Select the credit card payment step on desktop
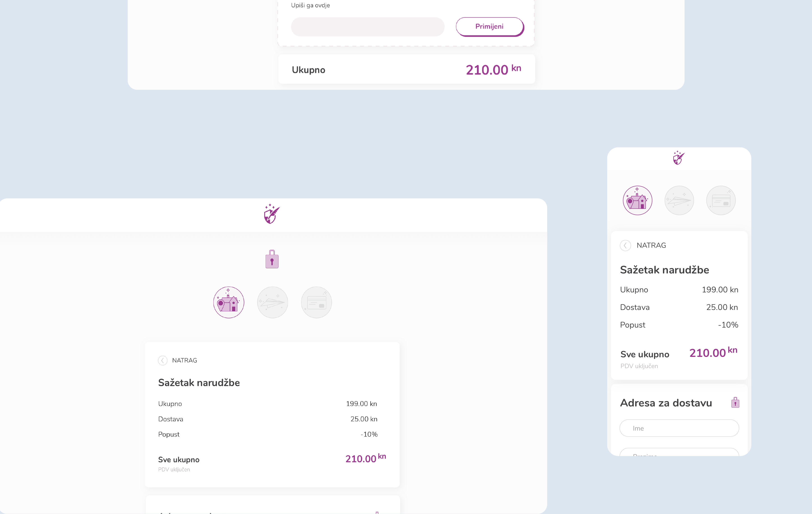The image size is (812, 514). pos(316,302)
